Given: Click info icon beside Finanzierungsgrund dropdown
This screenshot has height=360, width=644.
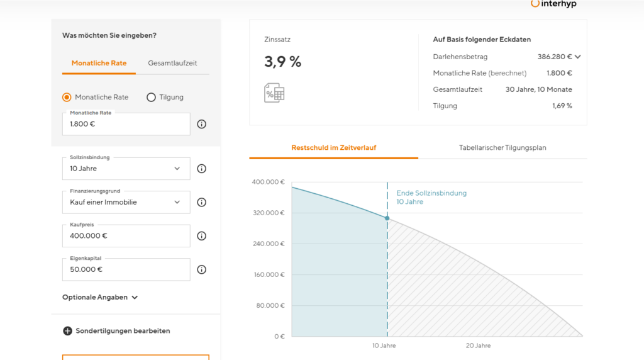Looking at the screenshot, I should click(201, 202).
